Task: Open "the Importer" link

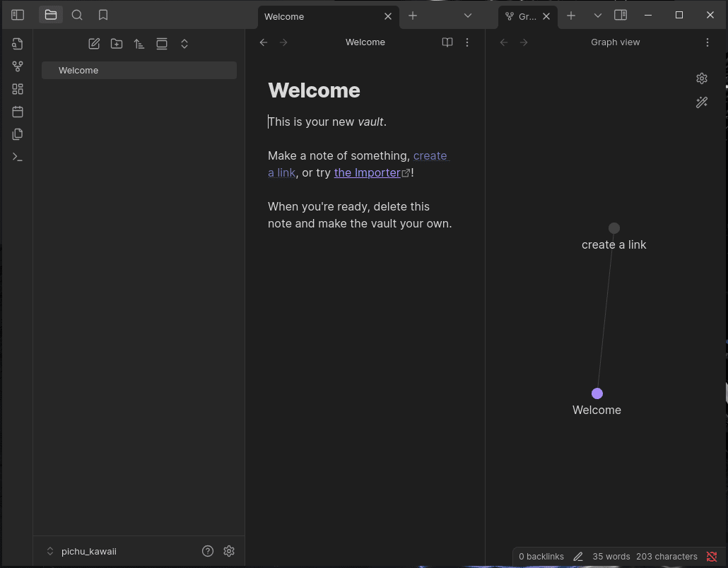Action: click(x=367, y=172)
